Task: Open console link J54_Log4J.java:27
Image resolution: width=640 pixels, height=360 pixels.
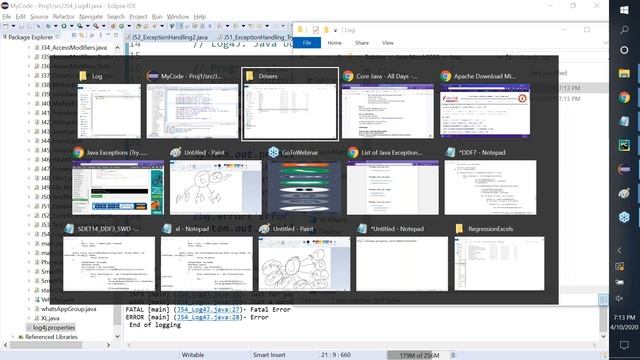Action: [x=208, y=309]
